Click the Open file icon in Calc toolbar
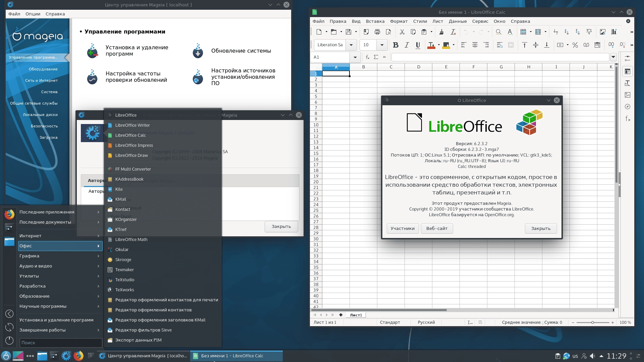644x362 pixels. point(334,32)
